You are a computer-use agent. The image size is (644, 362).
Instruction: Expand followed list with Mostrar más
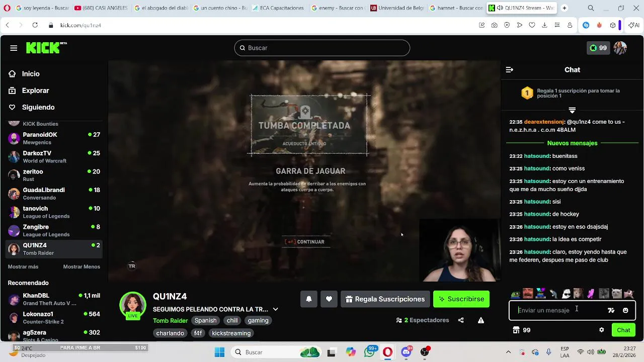click(x=23, y=266)
